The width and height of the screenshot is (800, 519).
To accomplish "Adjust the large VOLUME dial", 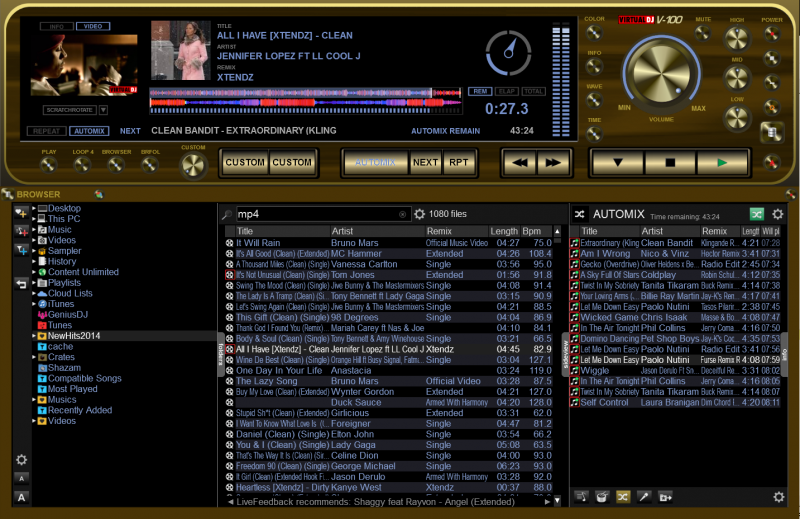I will click(661, 73).
